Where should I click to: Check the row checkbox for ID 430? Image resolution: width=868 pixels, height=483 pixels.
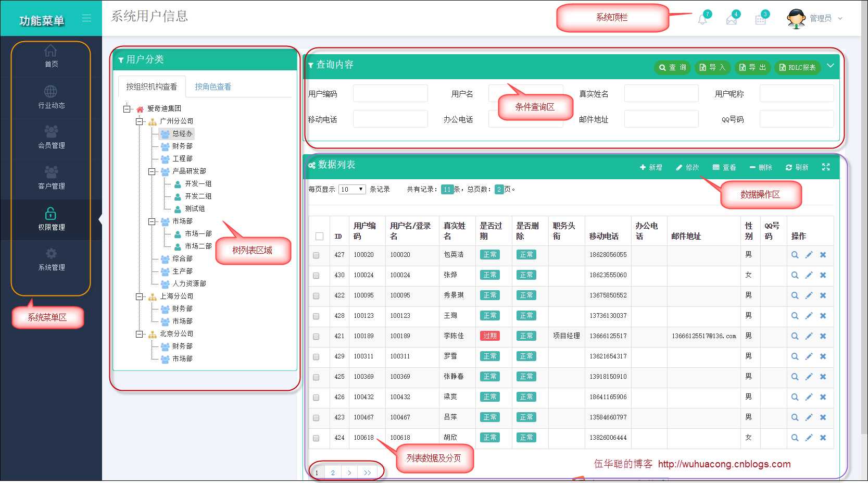point(316,276)
